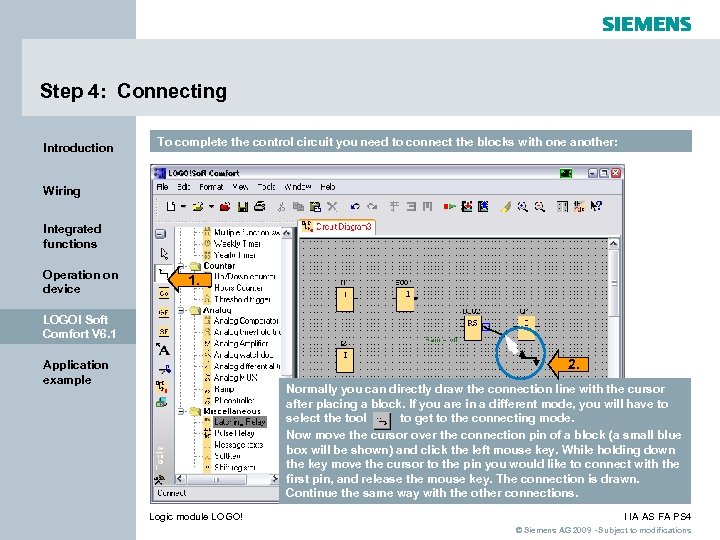Click the Copy toolbar icon
Viewport: 720px width, 540px height.
pyautogui.click(x=298, y=207)
